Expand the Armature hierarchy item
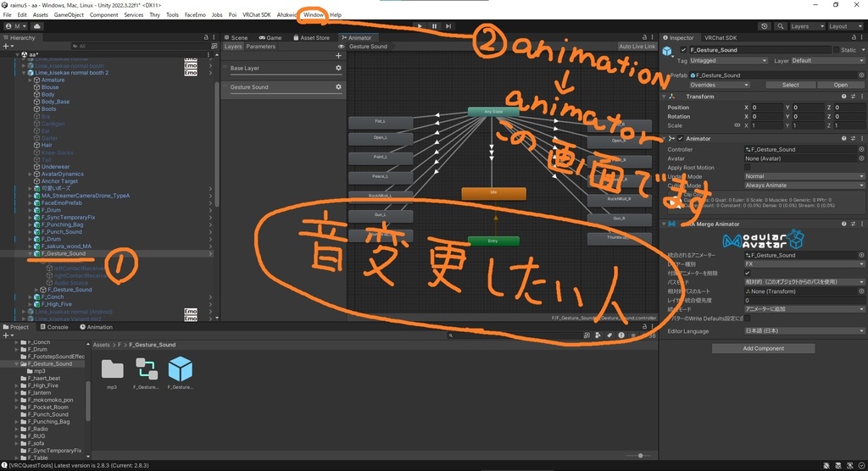 (31, 80)
